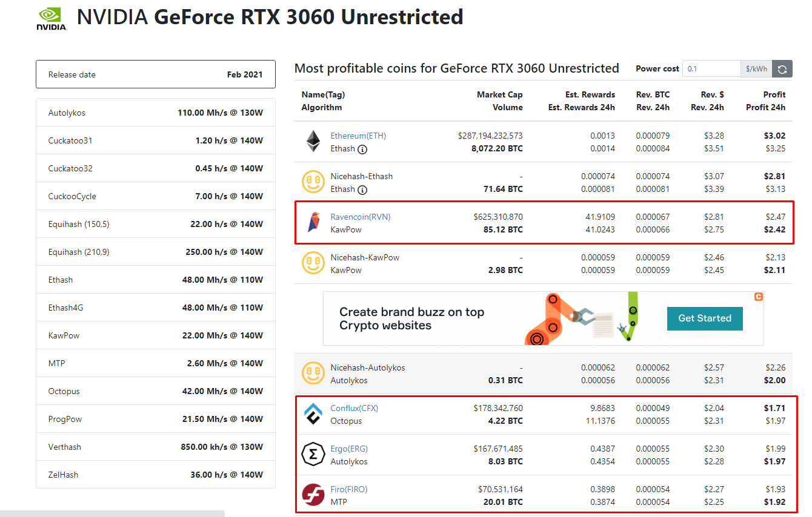
Task: Open the Ethereum(ETH) link
Action: 358,136
